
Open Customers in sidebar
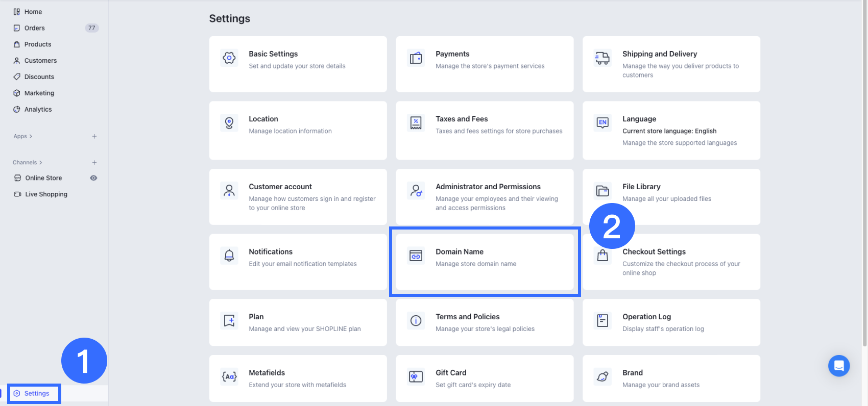coord(40,61)
